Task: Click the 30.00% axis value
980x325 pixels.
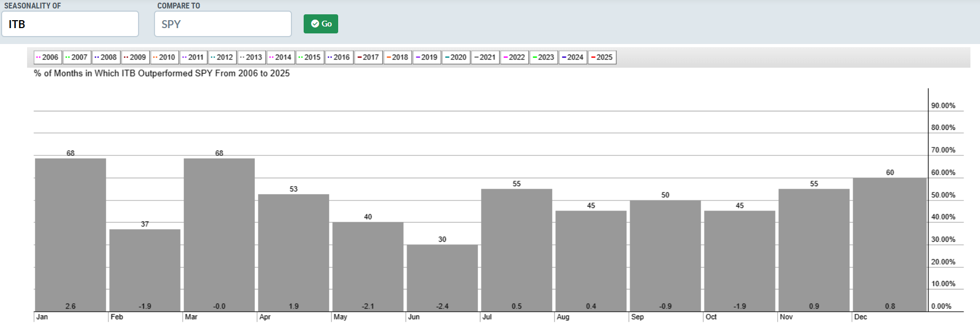Action: [943, 239]
